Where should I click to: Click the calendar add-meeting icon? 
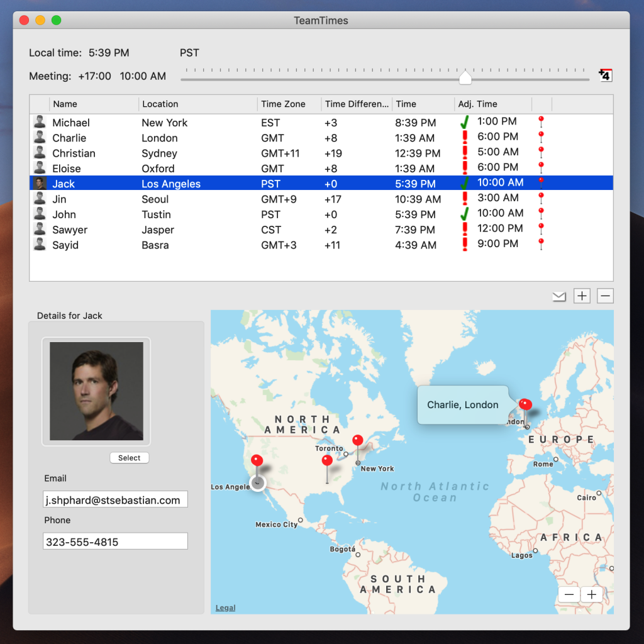[606, 75]
